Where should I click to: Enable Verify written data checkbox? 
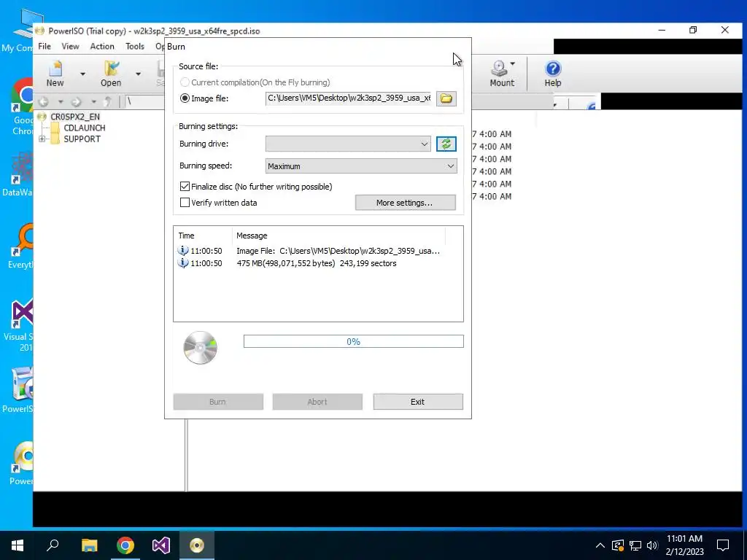coord(185,203)
